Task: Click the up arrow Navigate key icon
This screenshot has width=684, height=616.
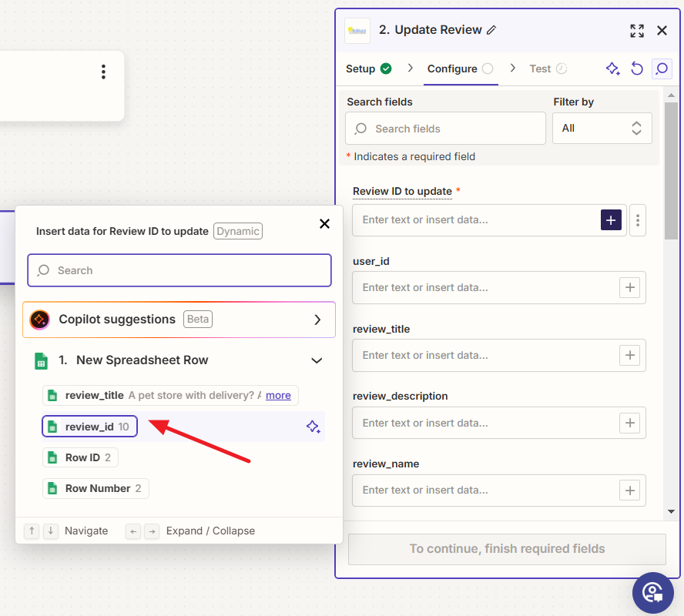Action: point(32,531)
